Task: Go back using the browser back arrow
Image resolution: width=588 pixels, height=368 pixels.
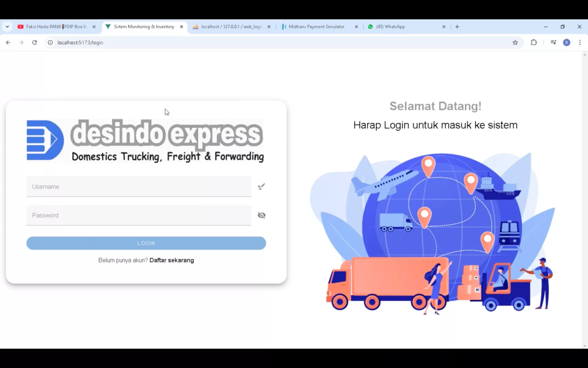Action: (x=8, y=43)
